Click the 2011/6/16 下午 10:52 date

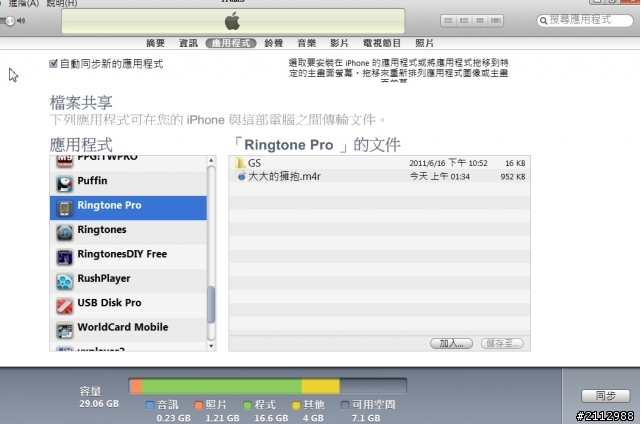[x=448, y=163]
